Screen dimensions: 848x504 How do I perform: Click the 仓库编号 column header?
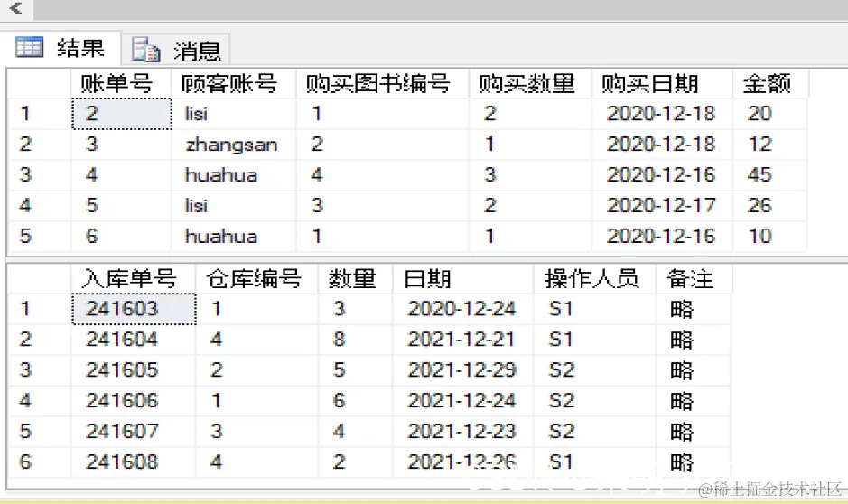256,279
